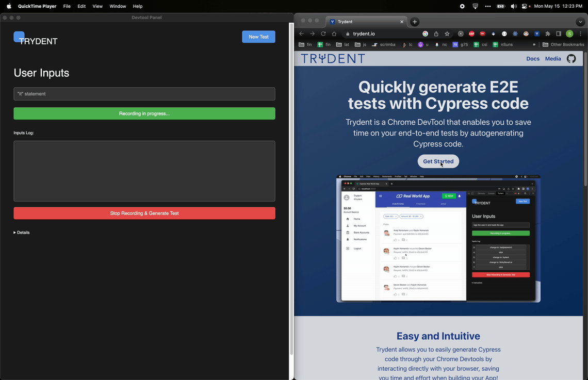Click the demo screenshot thumbnail
The height and width of the screenshot is (380, 588).
438,239
